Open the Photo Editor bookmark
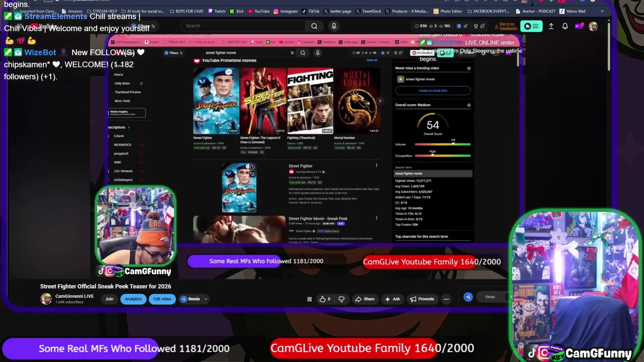Screen dimensions: 644x362 click(x=448, y=11)
